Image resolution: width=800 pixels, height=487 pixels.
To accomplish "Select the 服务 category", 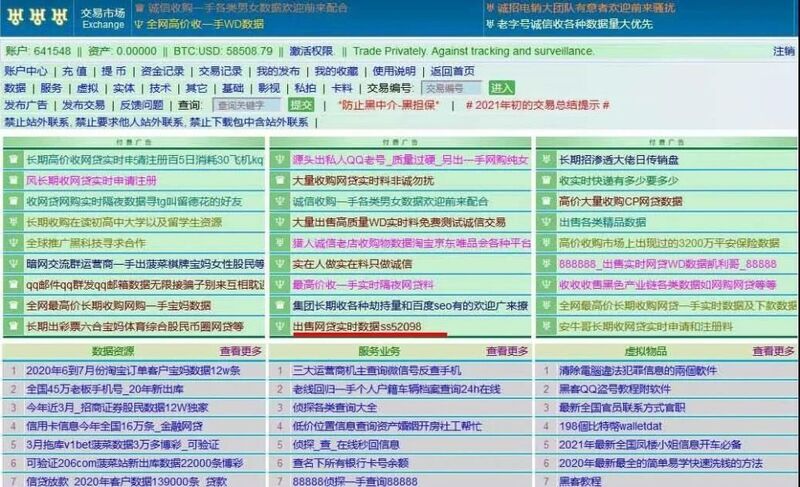I will click(51, 88).
